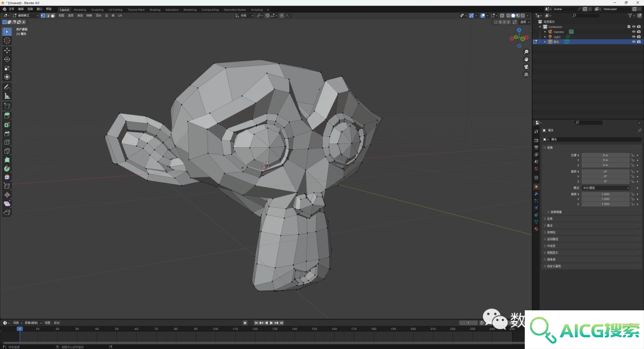Viewport: 644px width, 349px height.
Task: Pick the combined Transform tool
Action: click(7, 77)
